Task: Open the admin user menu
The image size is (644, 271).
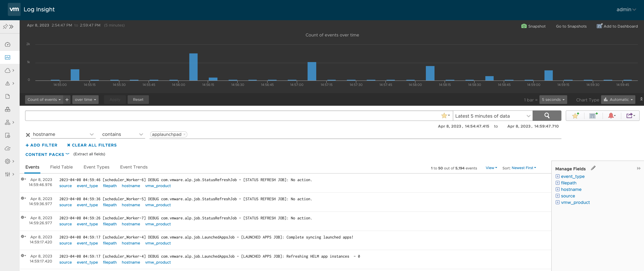Action: [626, 10]
